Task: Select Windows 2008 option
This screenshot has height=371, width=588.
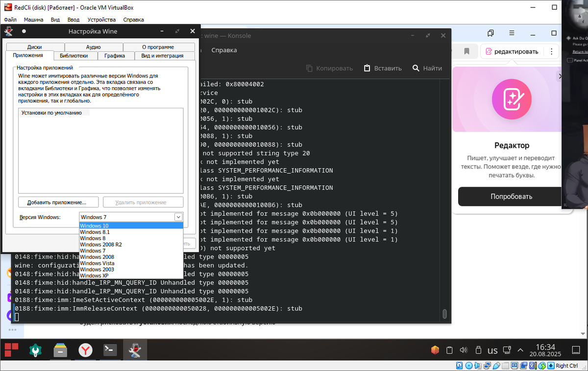Action: pos(131,257)
